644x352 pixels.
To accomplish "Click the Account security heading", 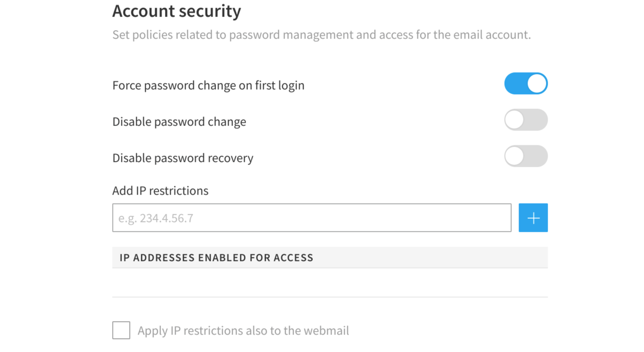I will [177, 11].
